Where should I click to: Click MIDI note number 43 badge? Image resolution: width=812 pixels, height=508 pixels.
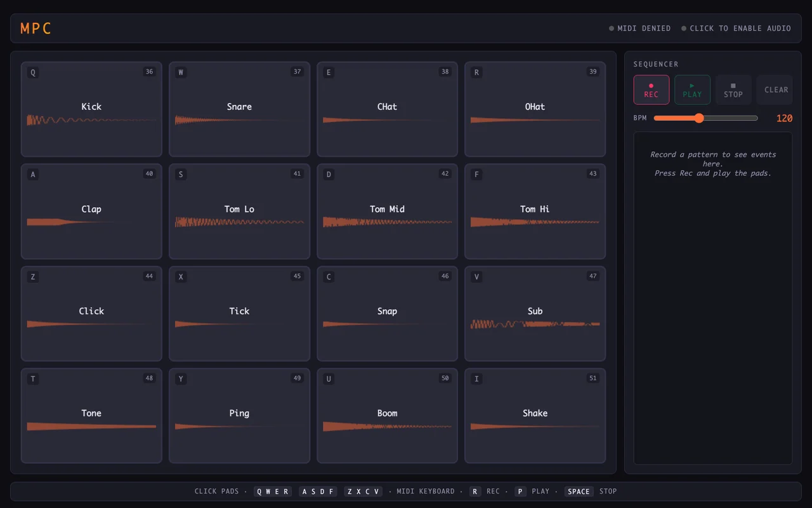point(593,174)
